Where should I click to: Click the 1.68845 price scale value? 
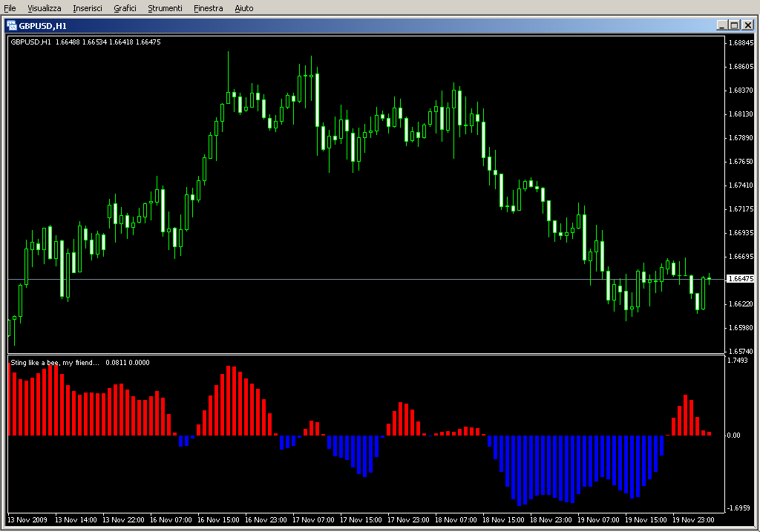(741, 42)
